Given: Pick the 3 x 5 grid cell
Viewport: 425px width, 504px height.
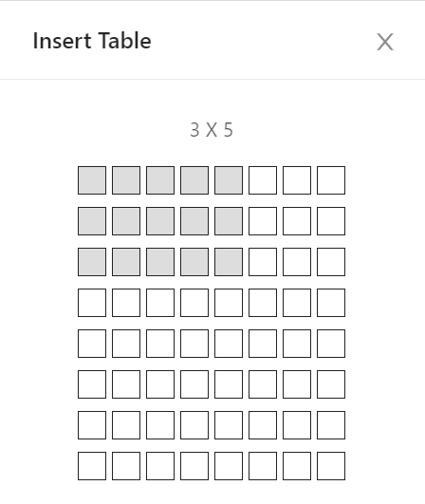Looking at the screenshot, I should coord(229,262).
